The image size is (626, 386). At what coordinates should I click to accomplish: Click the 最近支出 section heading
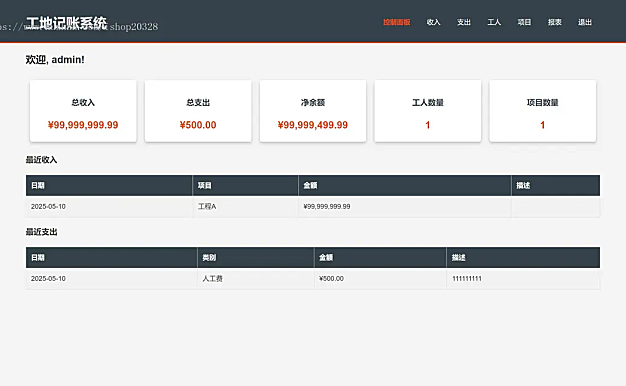coord(42,232)
